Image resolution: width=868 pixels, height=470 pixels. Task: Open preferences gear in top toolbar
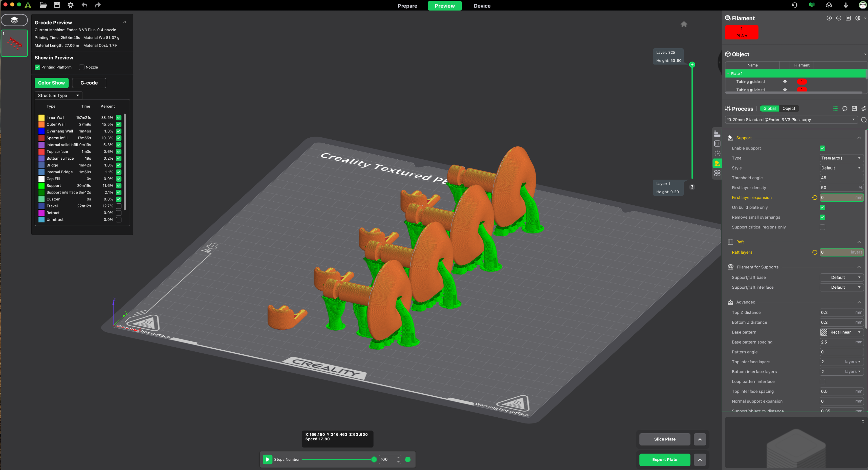point(70,5)
